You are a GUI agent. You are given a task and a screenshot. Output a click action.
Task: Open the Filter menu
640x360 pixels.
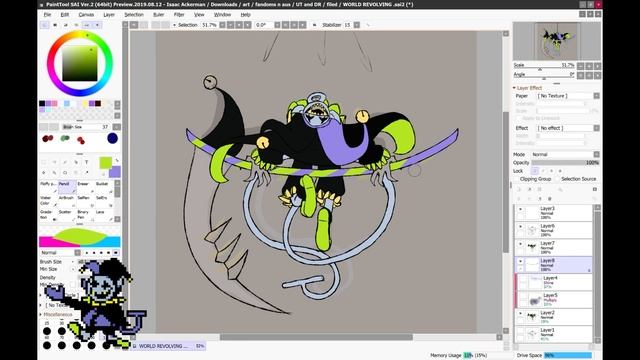(x=179, y=14)
